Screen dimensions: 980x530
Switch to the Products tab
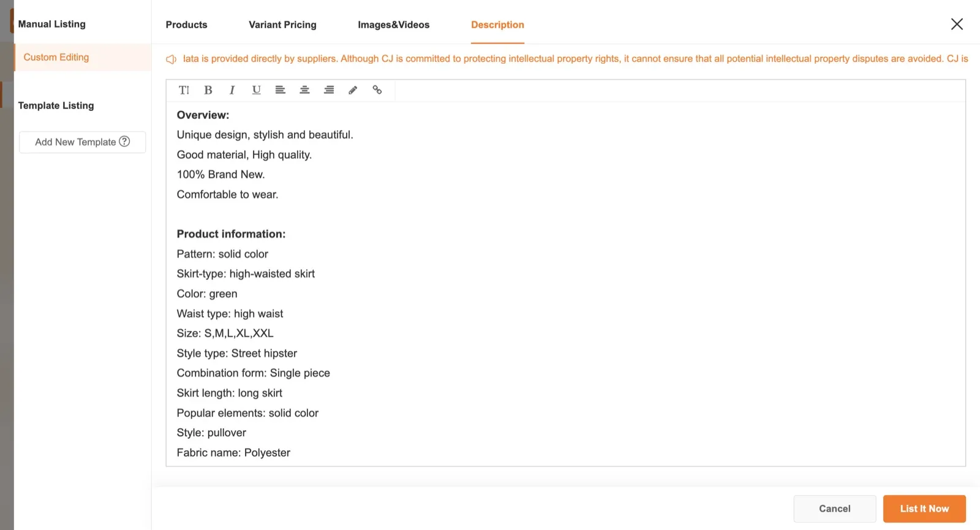point(186,25)
